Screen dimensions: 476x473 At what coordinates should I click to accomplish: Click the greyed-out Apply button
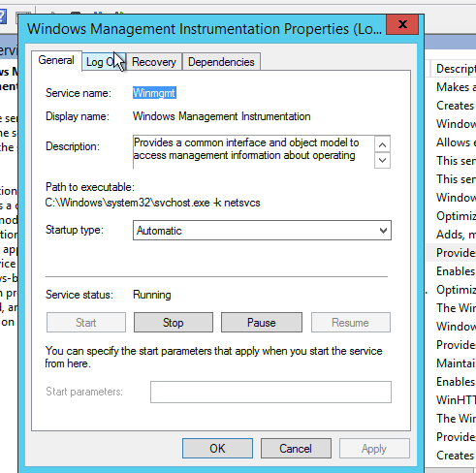(374, 448)
